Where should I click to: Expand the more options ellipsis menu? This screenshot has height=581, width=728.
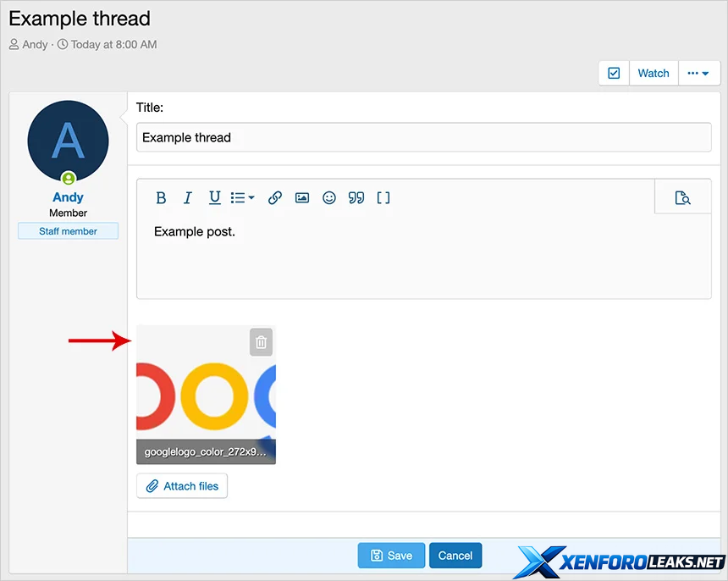pyautogui.click(x=698, y=74)
